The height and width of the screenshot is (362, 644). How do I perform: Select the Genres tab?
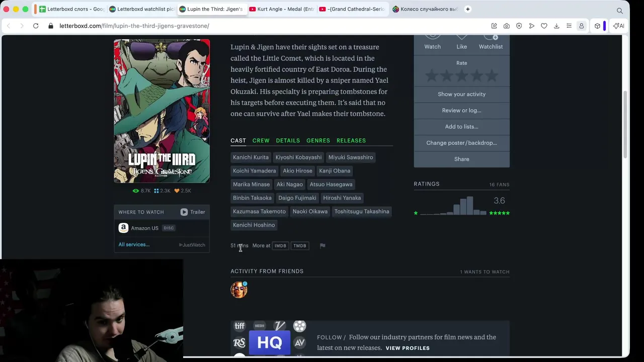(x=318, y=141)
